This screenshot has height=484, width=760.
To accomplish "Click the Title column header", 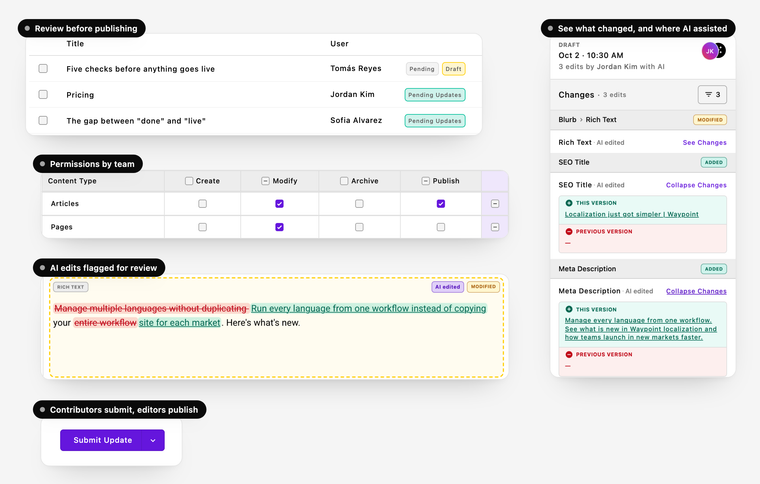I will [75, 44].
